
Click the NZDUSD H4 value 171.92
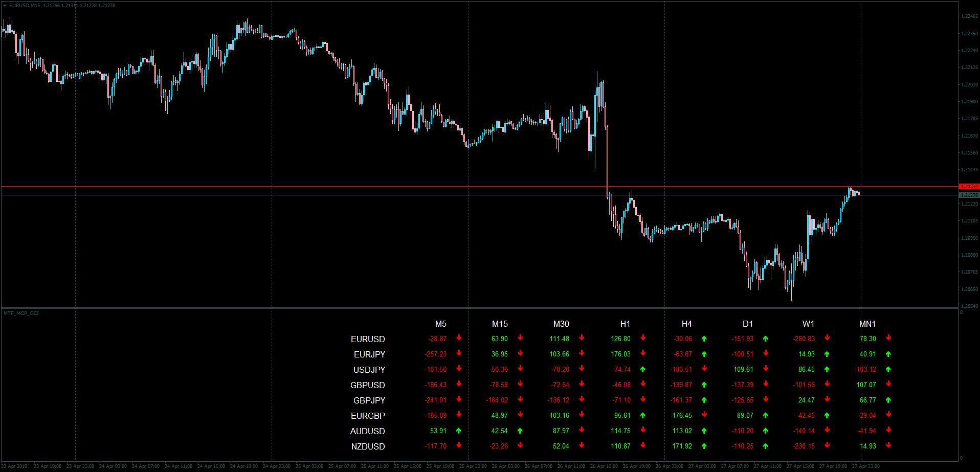[x=682, y=446]
